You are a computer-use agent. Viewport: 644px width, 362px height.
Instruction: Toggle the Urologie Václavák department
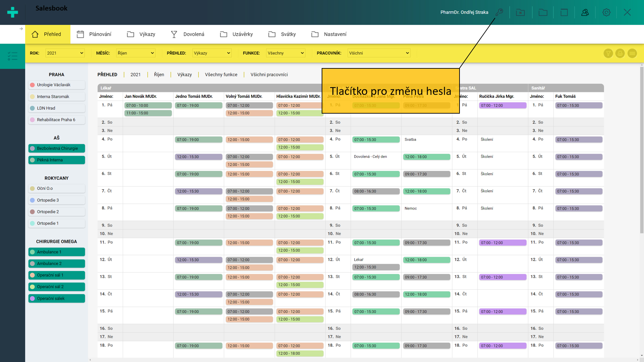pyautogui.click(x=56, y=85)
